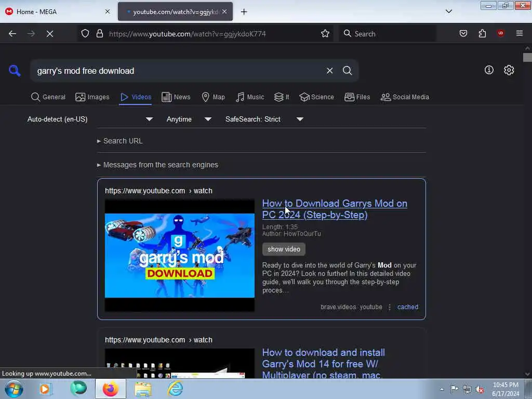Open the File Explorer taskbar folder
This screenshot has height=399, width=532.
point(143,389)
